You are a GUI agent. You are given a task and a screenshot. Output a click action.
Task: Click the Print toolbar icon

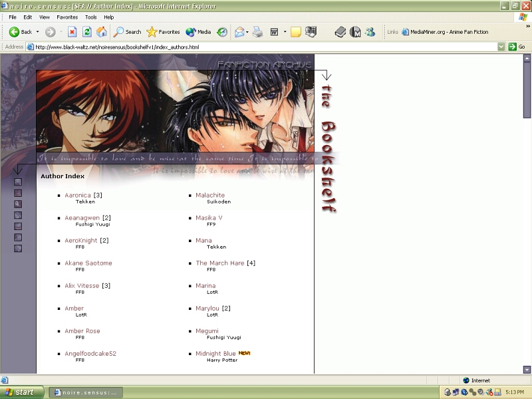pos(257,31)
